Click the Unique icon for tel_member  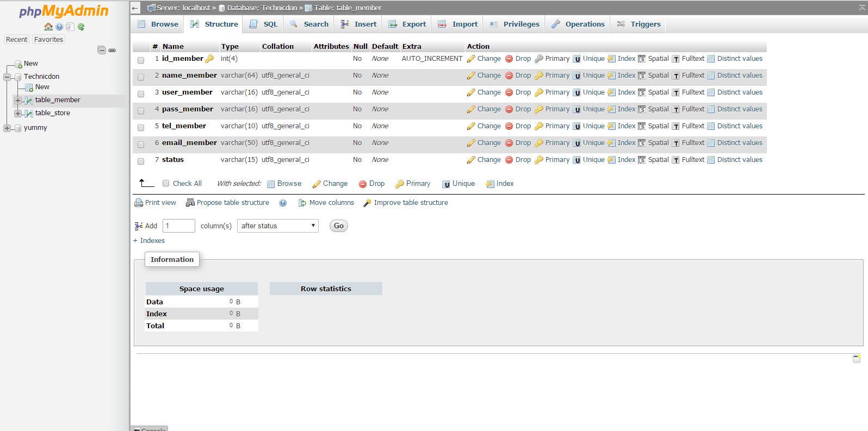(576, 127)
